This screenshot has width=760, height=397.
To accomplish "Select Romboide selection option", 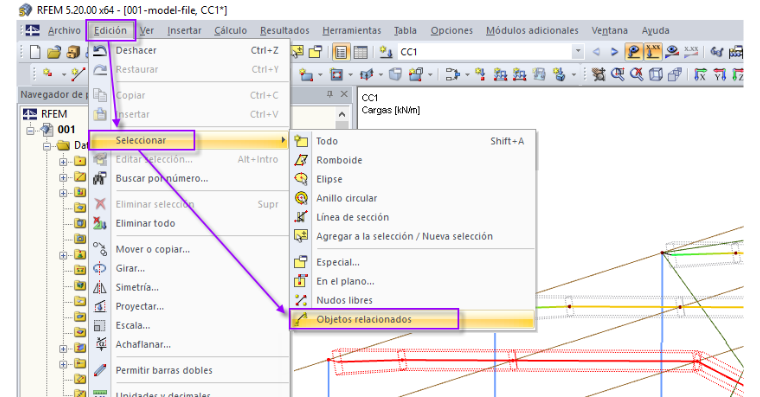I will click(x=412, y=160).
